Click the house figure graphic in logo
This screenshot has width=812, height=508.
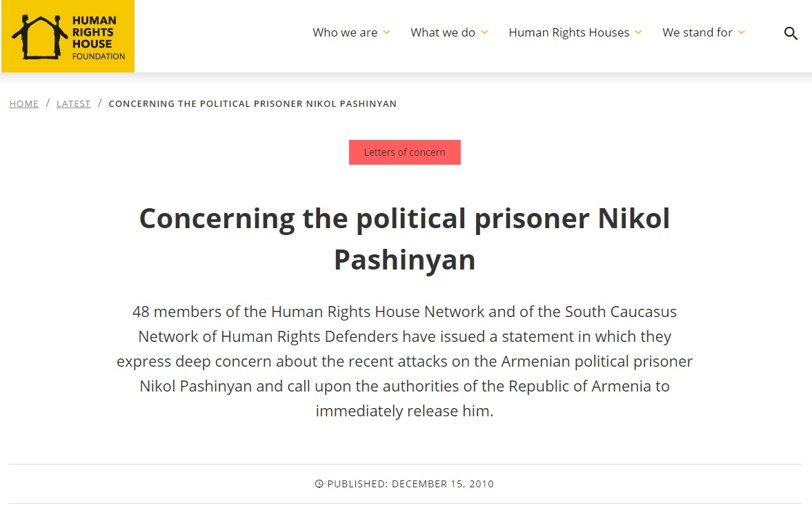click(39, 37)
